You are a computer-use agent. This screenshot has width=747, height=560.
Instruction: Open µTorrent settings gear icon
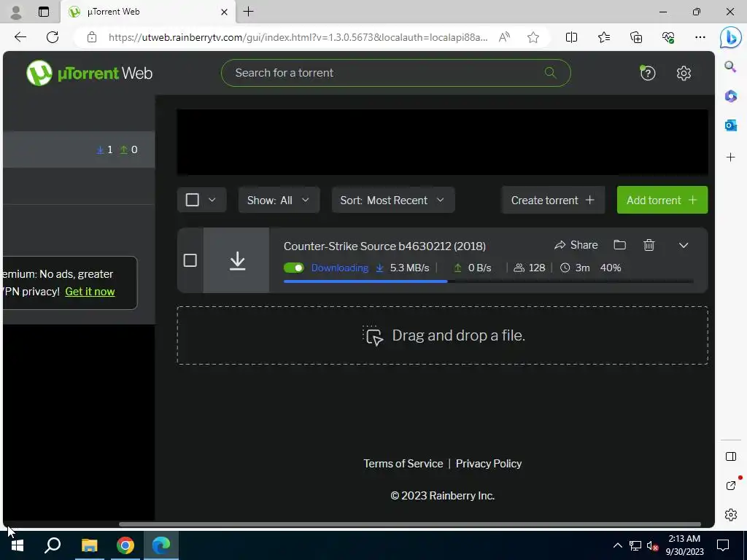tap(684, 73)
